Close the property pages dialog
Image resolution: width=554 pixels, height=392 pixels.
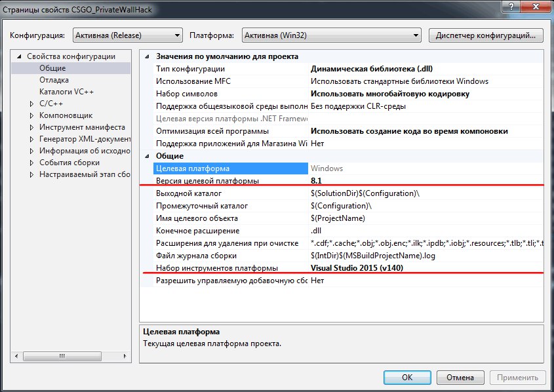tap(536, 6)
